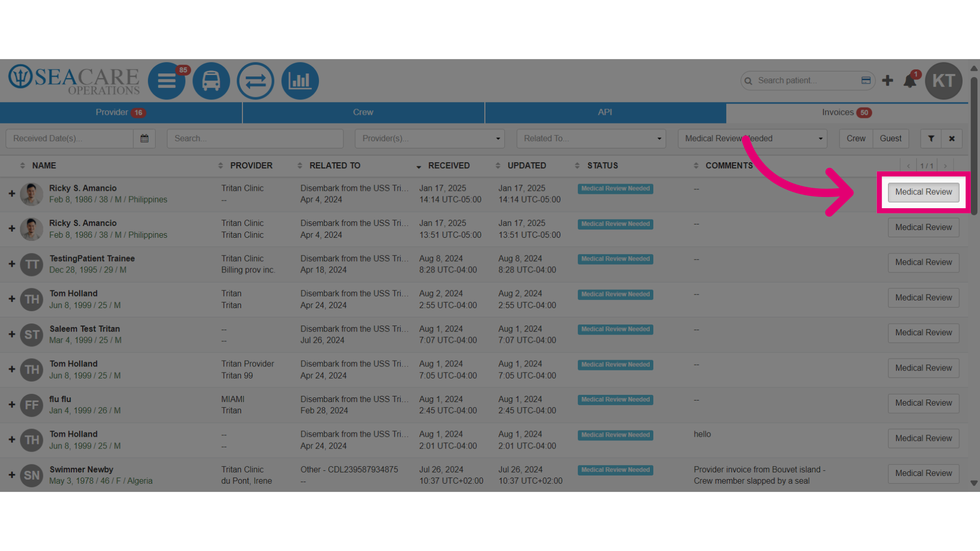Click 'Billing prov inc.' provider text
980x551 pixels.
248,270
